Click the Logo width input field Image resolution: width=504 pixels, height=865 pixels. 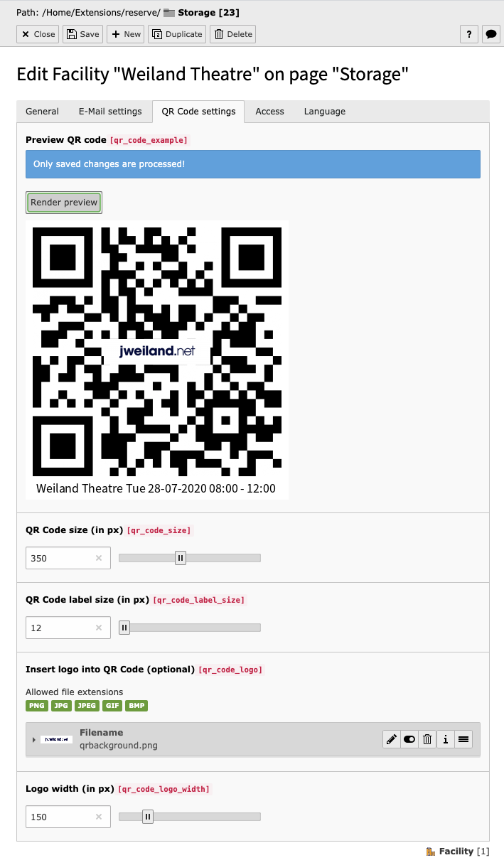[x=68, y=817]
